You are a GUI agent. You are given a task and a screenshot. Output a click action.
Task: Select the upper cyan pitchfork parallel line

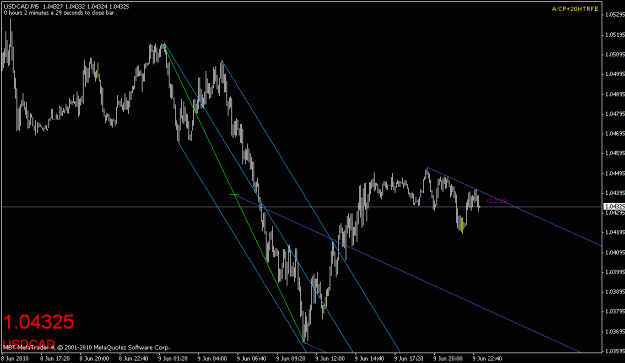click(x=311, y=206)
